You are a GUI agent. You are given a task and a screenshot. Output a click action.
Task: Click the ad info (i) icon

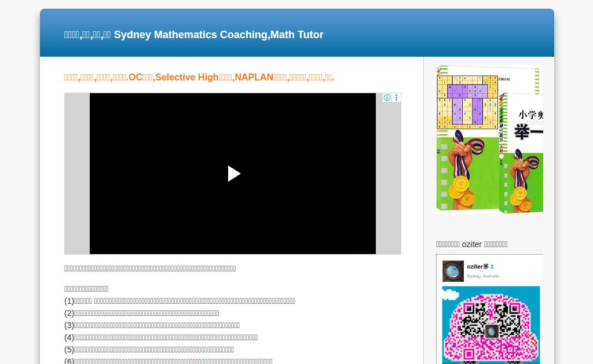tap(387, 98)
